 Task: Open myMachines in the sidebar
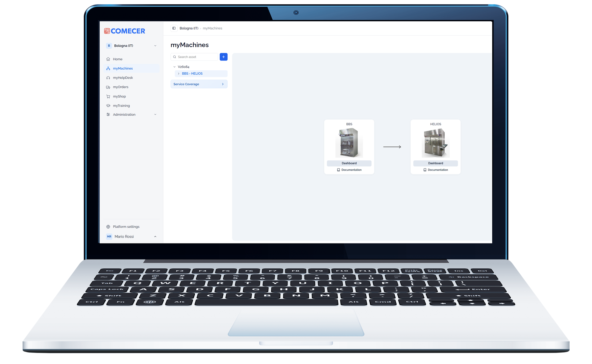(132, 68)
